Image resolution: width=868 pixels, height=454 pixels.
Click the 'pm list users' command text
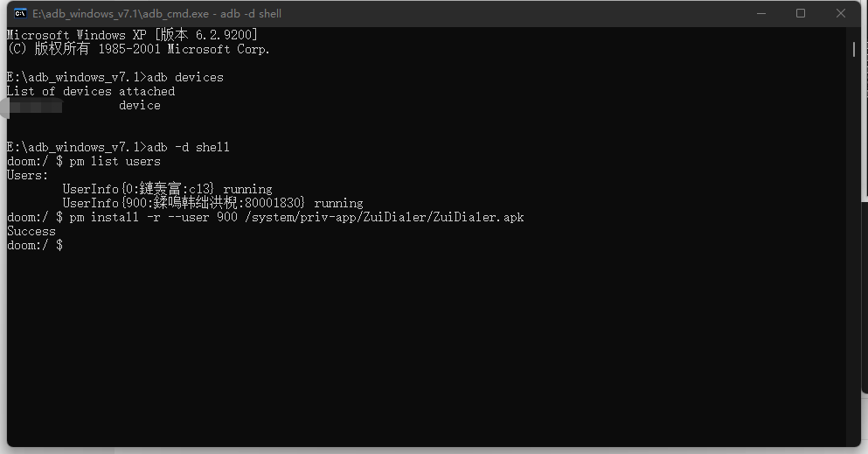point(115,161)
